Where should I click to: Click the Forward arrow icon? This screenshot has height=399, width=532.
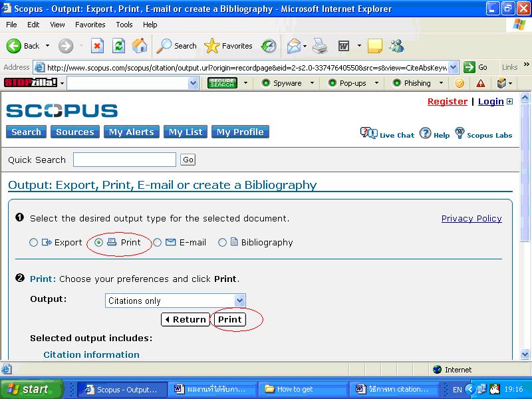click(66, 46)
